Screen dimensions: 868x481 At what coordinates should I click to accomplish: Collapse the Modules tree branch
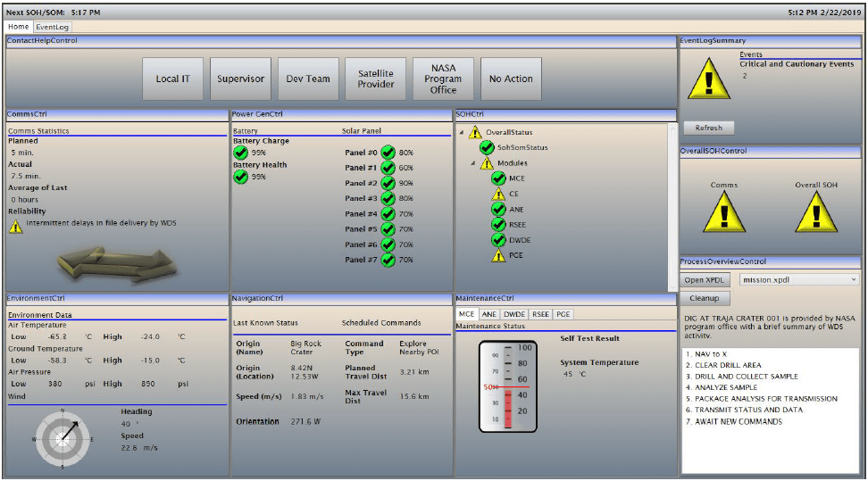(473, 163)
